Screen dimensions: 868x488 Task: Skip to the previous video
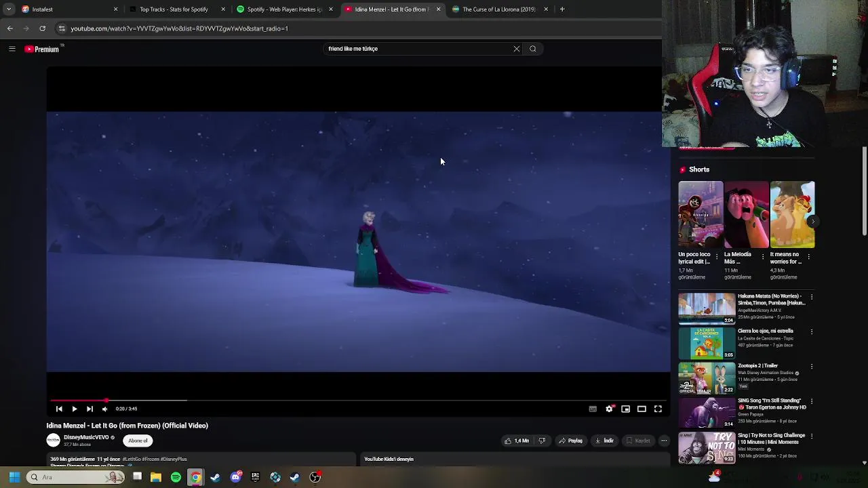click(59, 409)
